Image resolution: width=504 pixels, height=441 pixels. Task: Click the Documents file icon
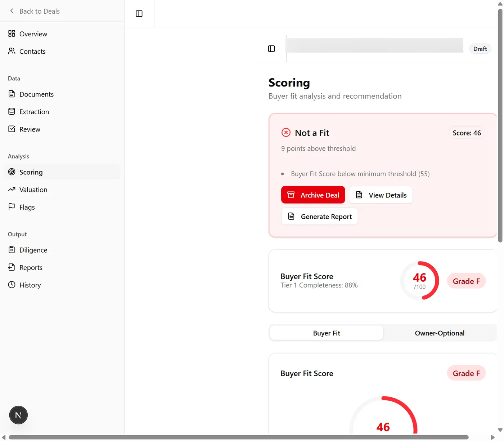pos(12,94)
